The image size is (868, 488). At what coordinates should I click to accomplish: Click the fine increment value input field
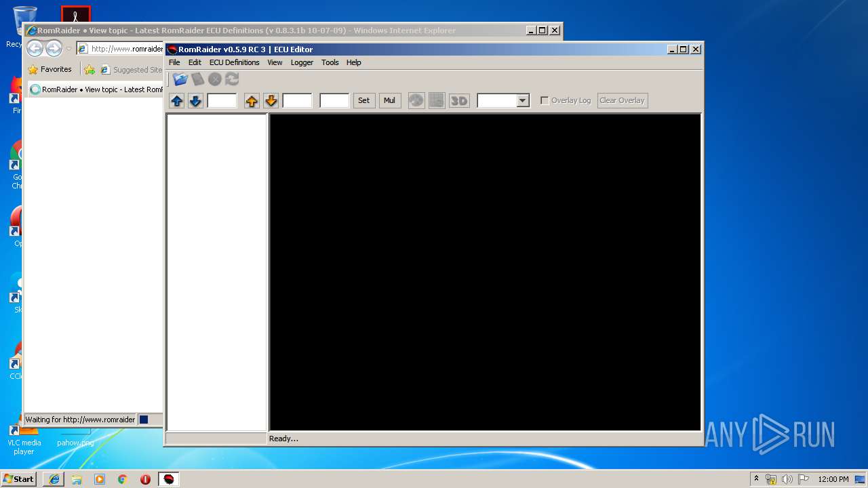[222, 101]
